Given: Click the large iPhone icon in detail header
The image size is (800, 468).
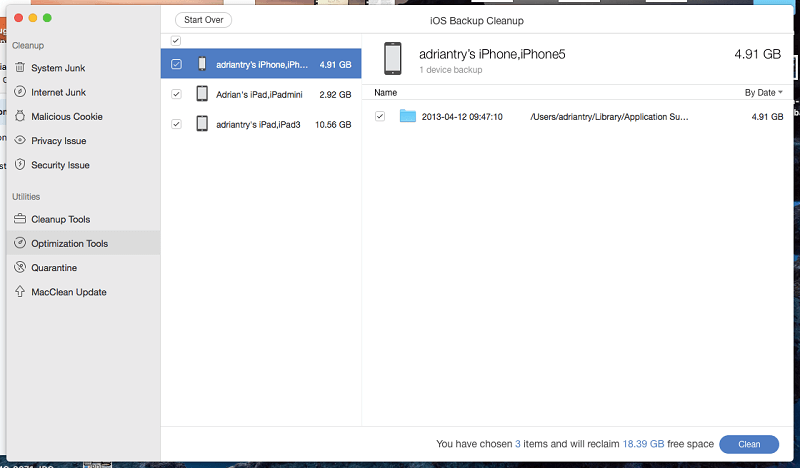Looking at the screenshot, I should click(x=393, y=59).
